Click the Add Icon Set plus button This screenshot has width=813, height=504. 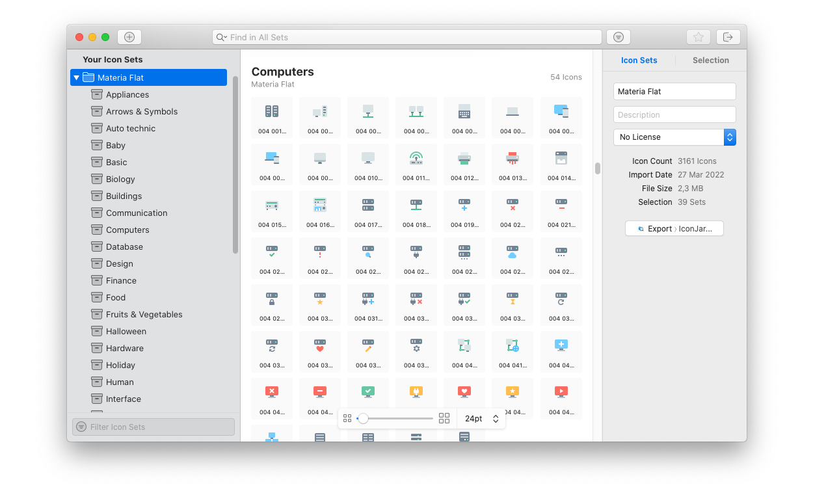point(129,37)
